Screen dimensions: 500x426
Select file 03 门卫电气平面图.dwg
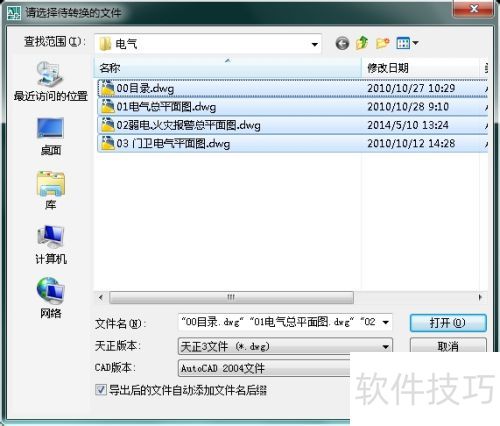[x=292, y=144]
